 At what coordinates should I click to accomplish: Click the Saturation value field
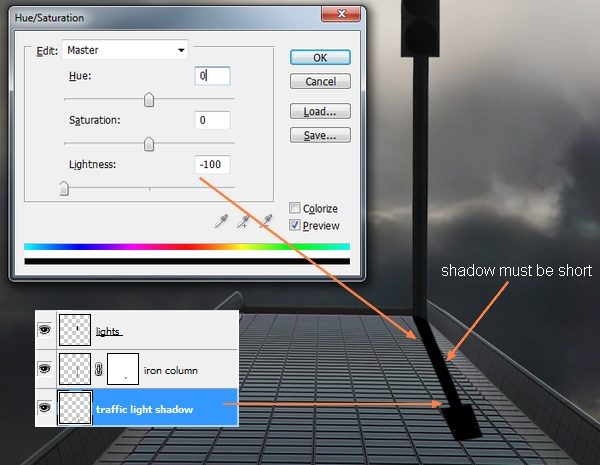(212, 120)
